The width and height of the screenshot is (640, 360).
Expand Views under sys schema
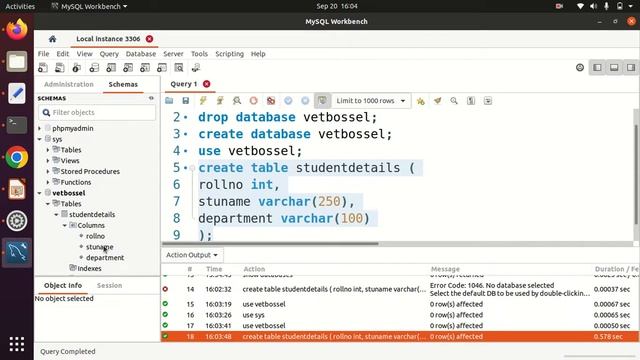tap(48, 161)
